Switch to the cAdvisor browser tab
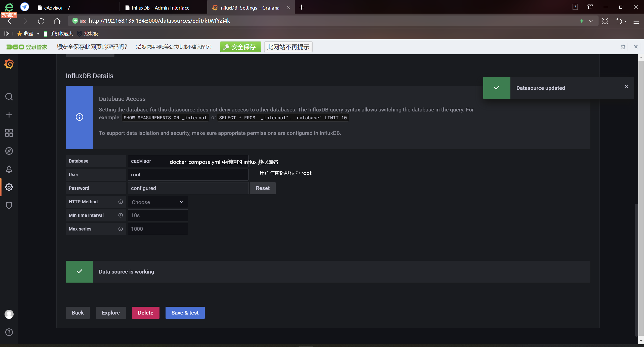Screen dimensions: 644x347 [57, 8]
